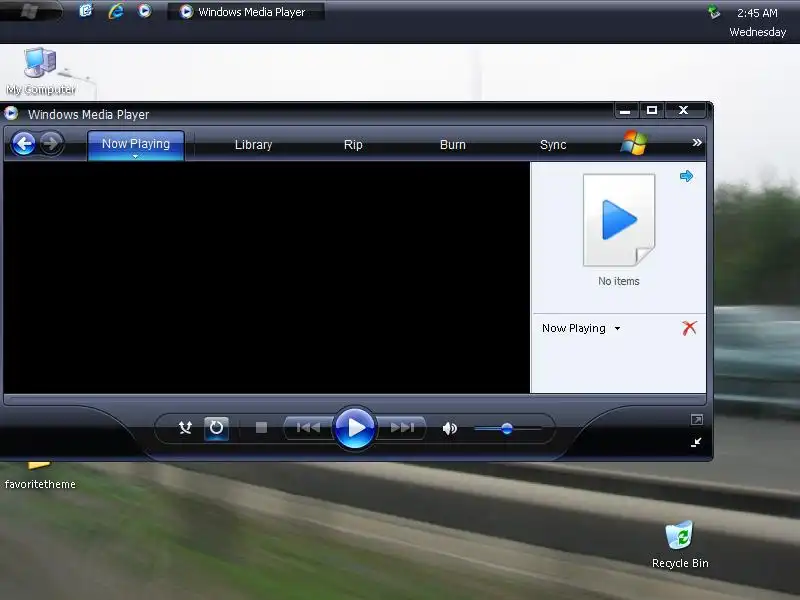800x600 pixels.
Task: Minimize the Media Player window
Action: 626,110
